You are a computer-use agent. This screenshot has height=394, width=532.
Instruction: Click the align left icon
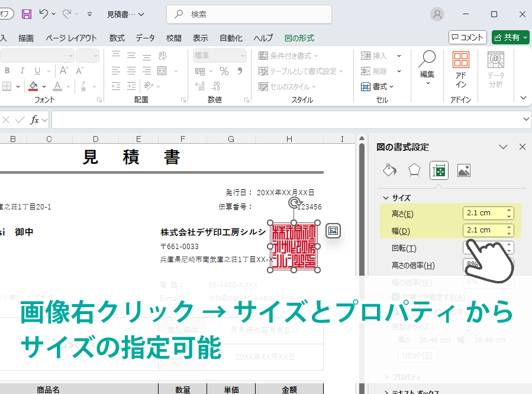point(116,71)
